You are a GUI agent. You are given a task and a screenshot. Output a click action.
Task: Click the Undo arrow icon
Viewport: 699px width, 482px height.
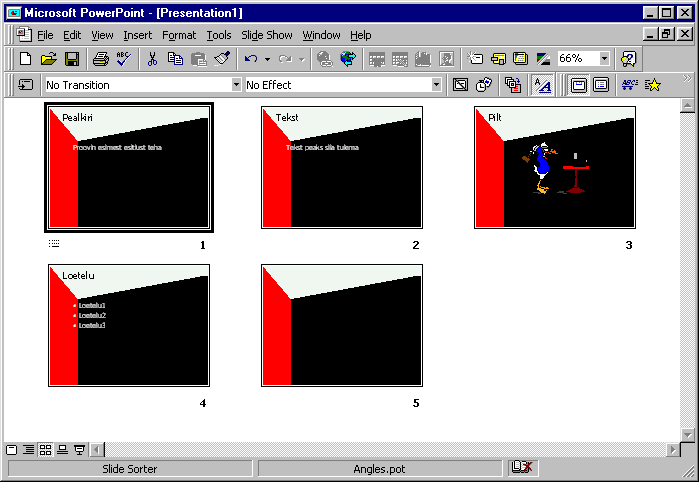tap(251, 59)
